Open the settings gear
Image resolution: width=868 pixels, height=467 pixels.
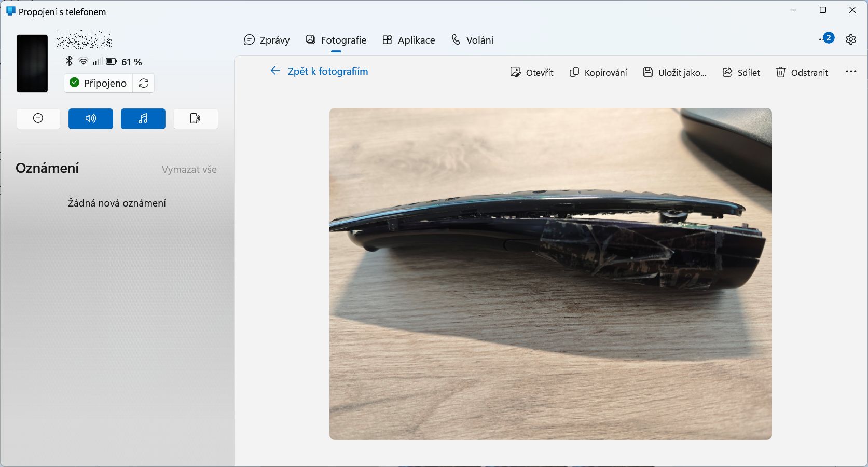click(x=850, y=39)
